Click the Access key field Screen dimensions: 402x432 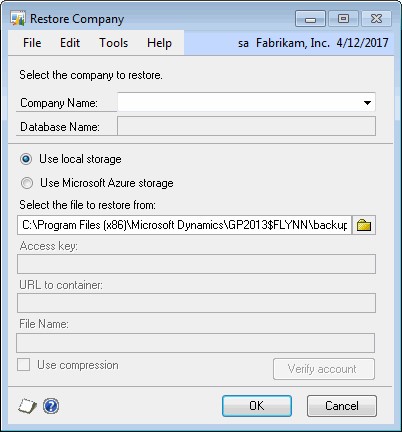(x=196, y=264)
